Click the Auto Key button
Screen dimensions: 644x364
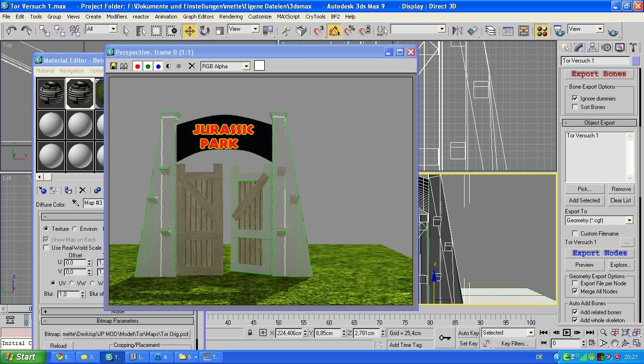coord(468,333)
